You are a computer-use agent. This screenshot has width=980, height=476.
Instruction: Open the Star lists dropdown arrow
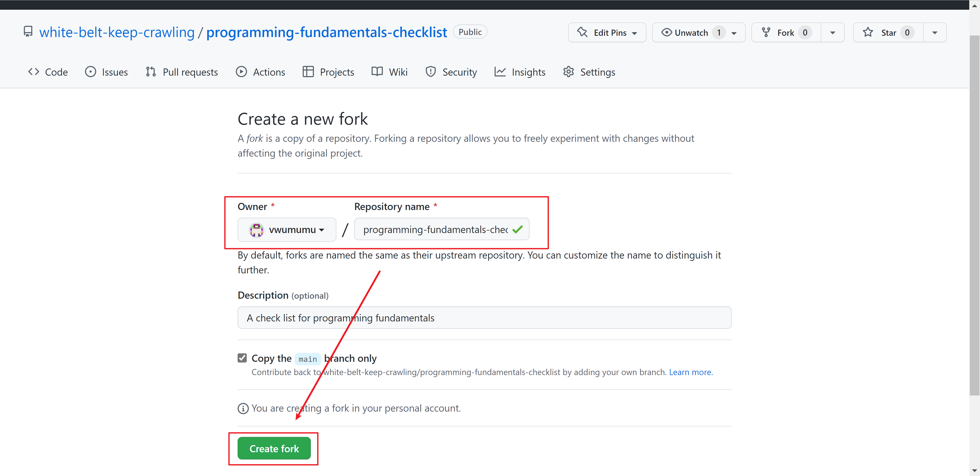[934, 33]
